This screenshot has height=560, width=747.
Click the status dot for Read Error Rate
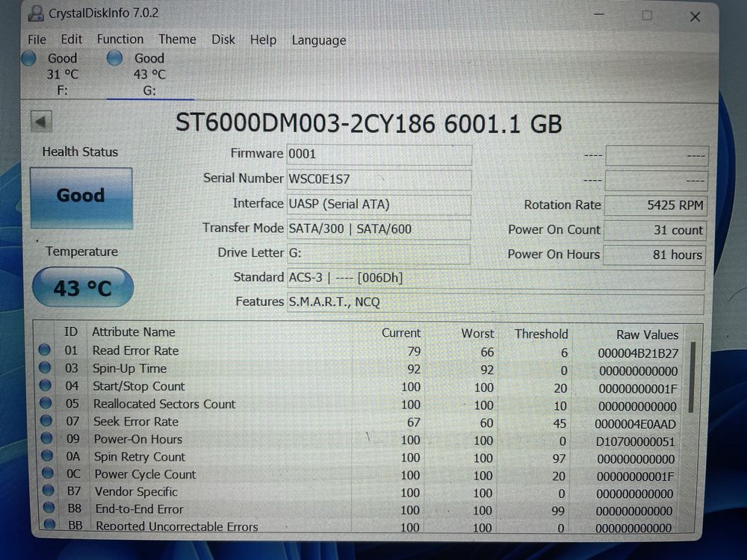45,350
